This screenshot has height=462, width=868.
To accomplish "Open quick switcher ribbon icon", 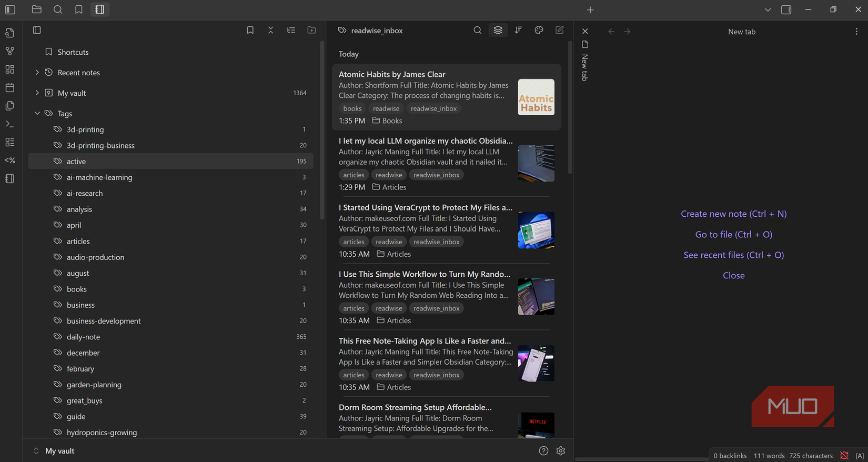I will tap(10, 33).
